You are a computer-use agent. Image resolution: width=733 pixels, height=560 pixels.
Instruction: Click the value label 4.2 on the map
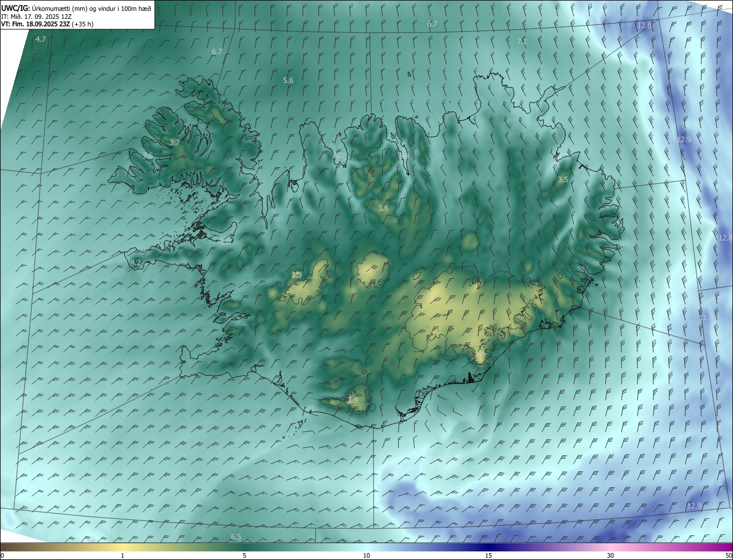[x=136, y=262]
